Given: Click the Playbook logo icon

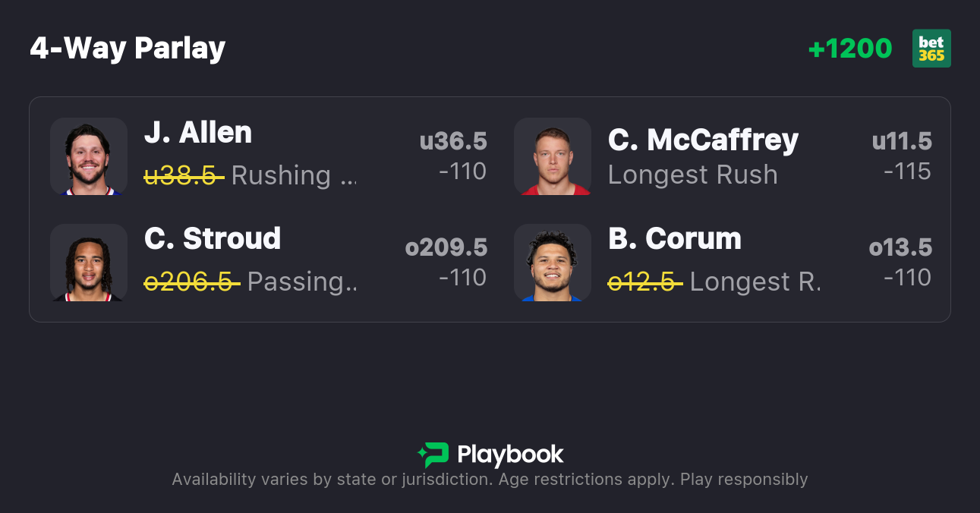Looking at the screenshot, I should pyautogui.click(x=433, y=455).
